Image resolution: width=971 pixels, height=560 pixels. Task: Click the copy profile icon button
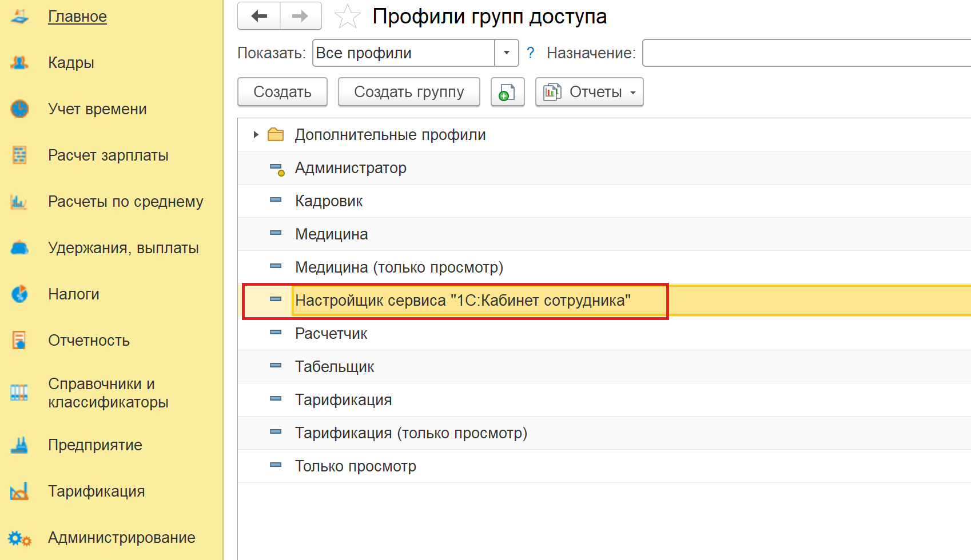(507, 92)
